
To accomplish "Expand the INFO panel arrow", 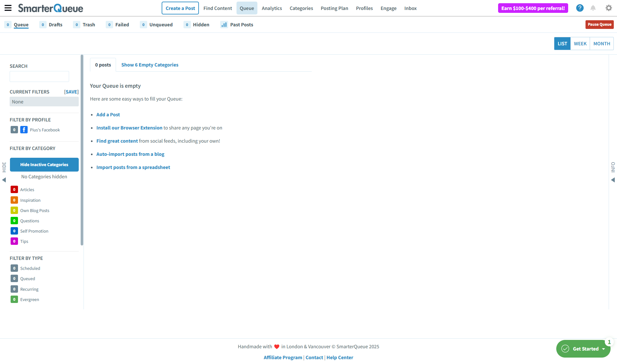I will [613, 180].
